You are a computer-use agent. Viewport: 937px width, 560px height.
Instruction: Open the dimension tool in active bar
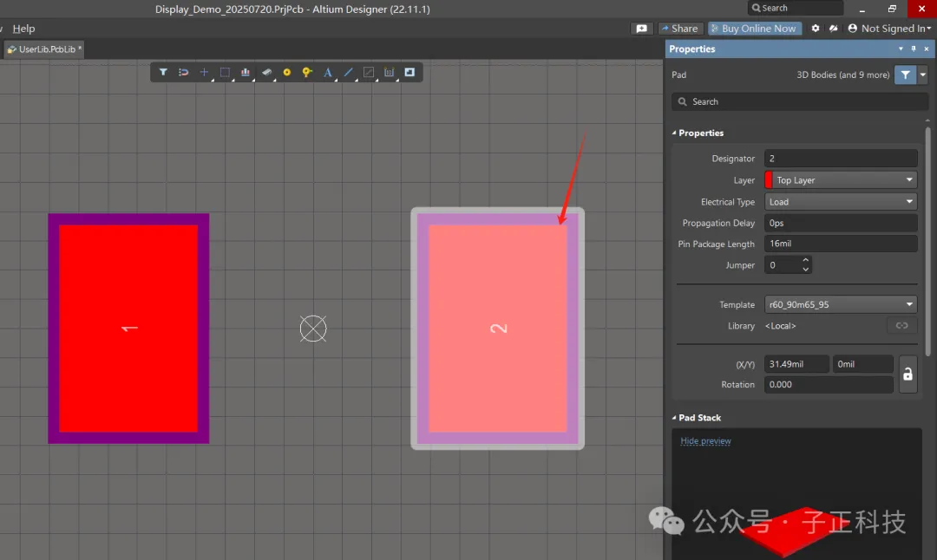click(x=389, y=72)
